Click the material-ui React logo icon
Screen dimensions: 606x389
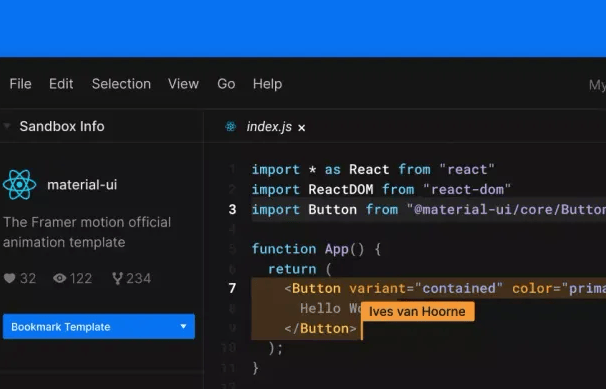pos(19,185)
